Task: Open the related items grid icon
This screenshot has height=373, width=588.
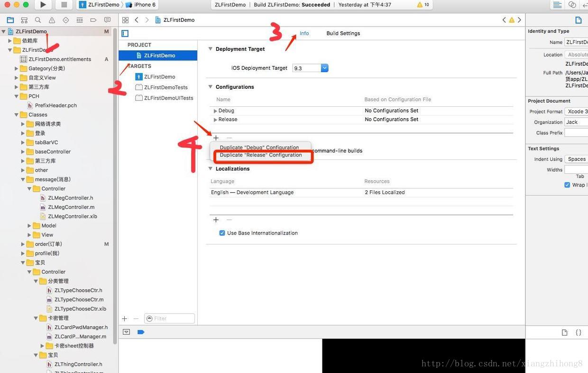Action: tap(125, 20)
